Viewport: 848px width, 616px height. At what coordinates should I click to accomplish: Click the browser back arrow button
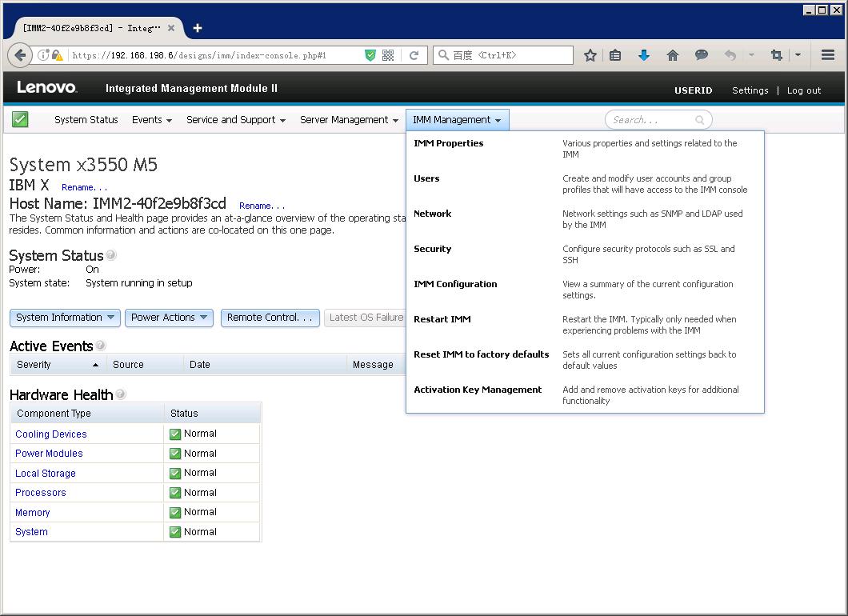[x=20, y=55]
